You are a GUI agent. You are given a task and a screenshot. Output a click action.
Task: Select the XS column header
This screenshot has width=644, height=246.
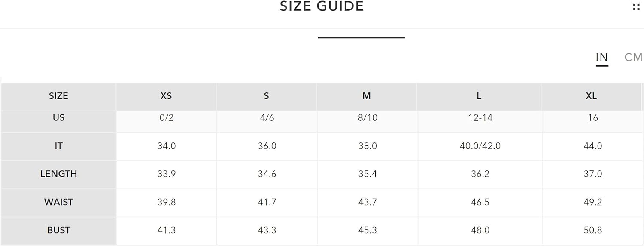coord(166,96)
